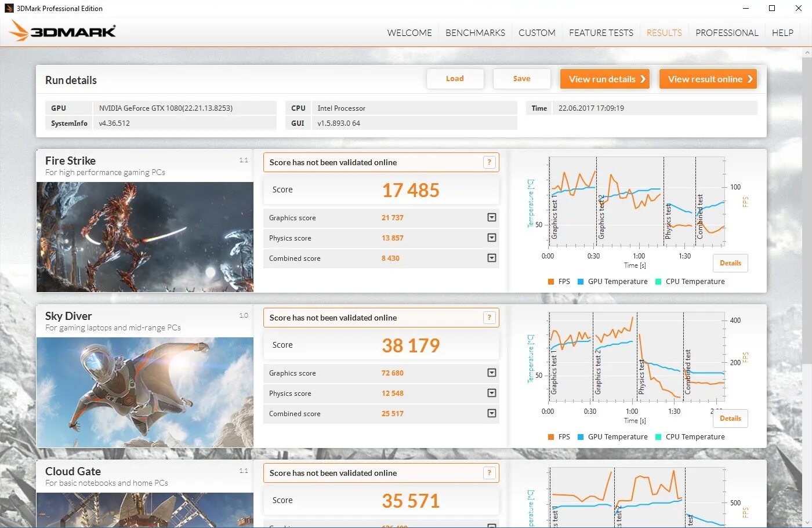812x528 pixels.
Task: Click the Fire Strike preview thumbnail
Action: point(145,237)
